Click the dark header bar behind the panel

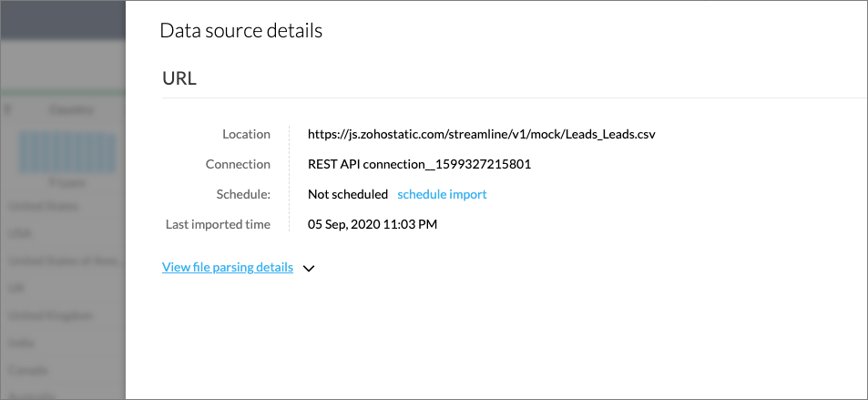62,18
